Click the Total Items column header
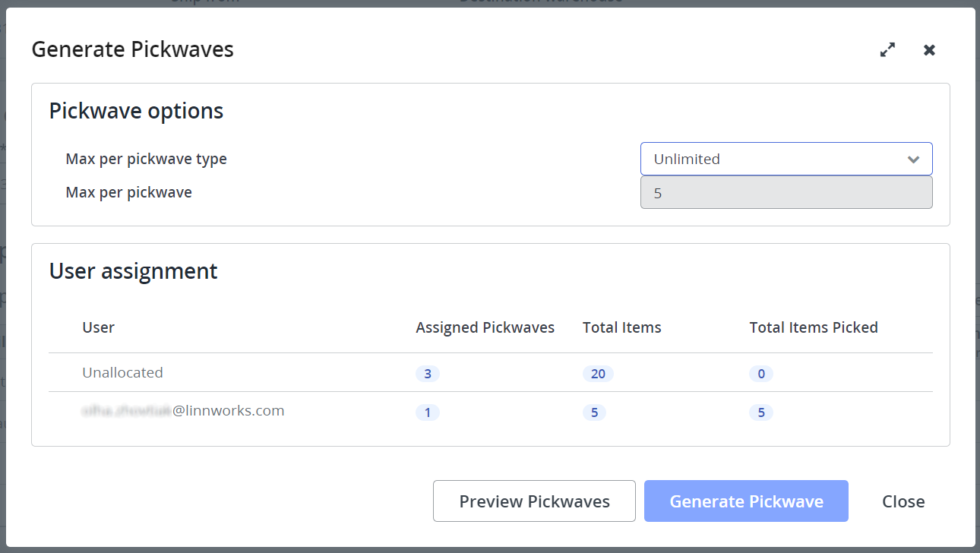The image size is (980, 553). click(x=621, y=327)
